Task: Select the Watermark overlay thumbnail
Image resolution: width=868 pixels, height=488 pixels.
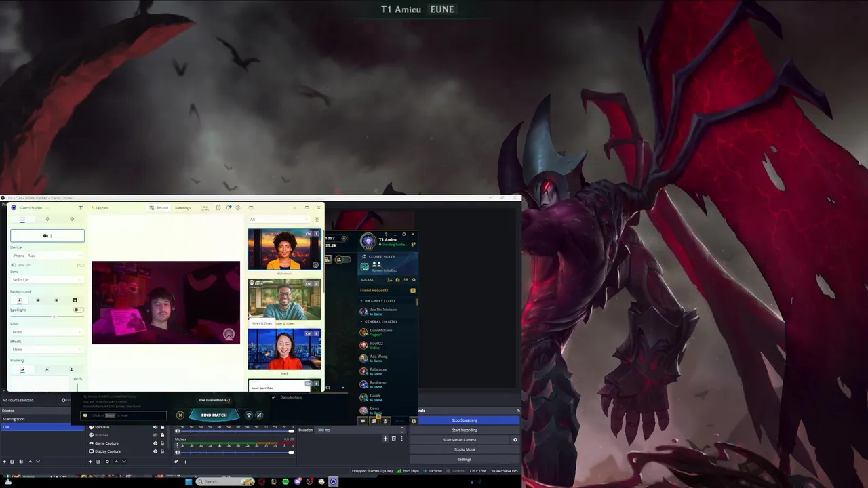Action: click(x=284, y=249)
